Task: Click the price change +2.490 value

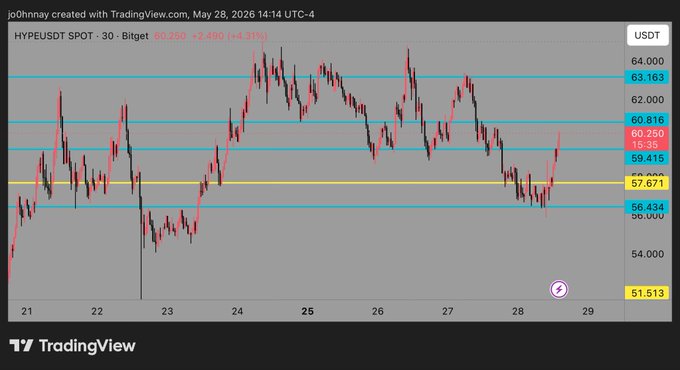Action: click(208, 36)
